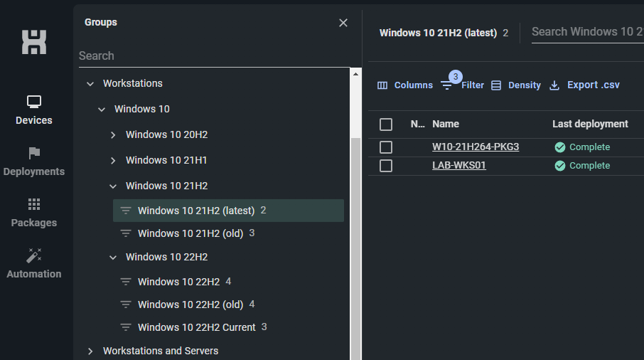Expand the Windows 10 21H1 folder

pyautogui.click(x=113, y=160)
